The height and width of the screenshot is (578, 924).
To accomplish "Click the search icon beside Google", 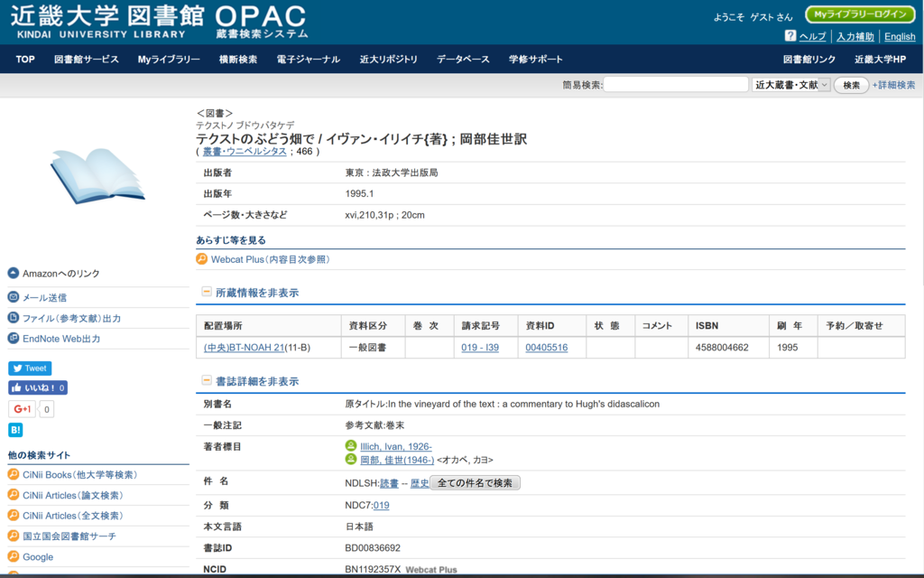I will 13,556.
